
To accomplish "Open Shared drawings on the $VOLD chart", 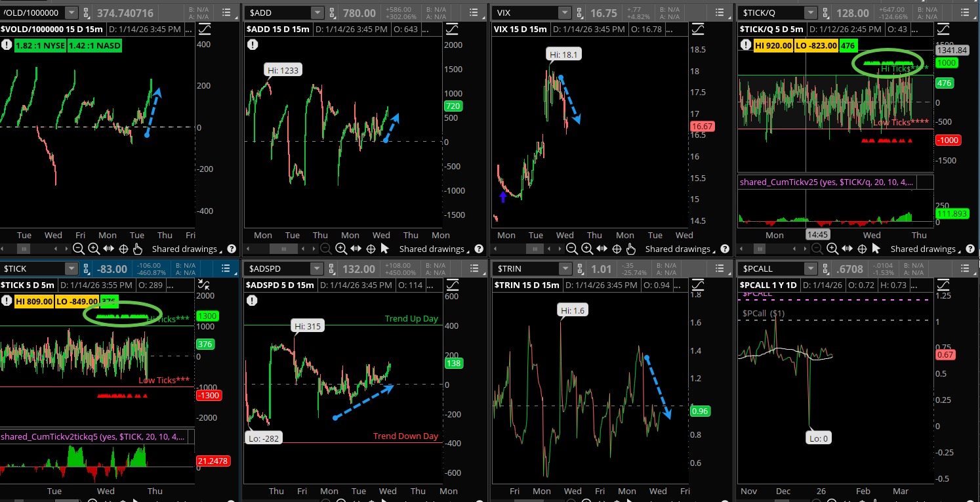I will coord(184,249).
